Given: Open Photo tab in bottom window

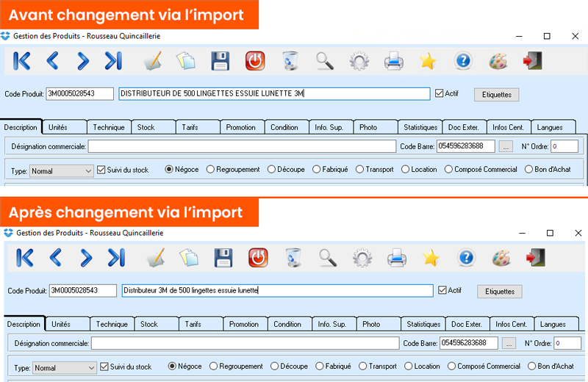Looking at the screenshot, I should click(379, 324).
